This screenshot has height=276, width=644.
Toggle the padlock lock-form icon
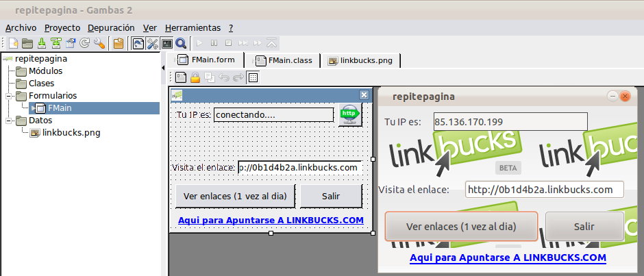[195, 77]
